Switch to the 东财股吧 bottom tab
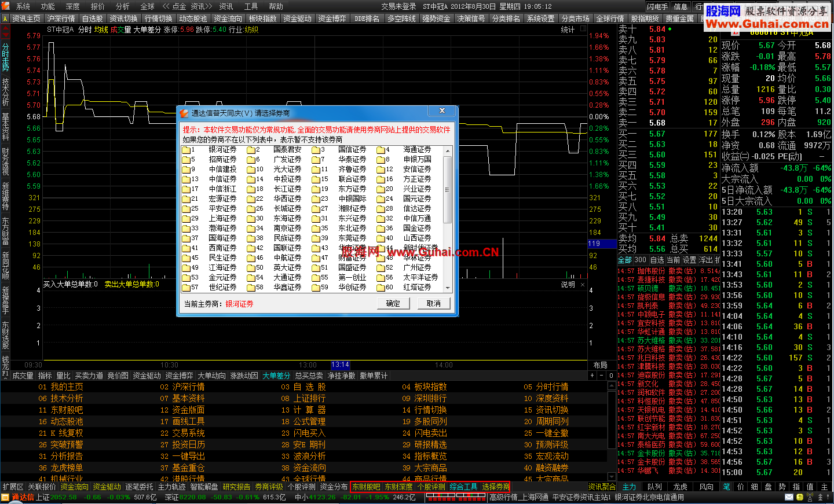The image size is (834, 504). pyautogui.click(x=366, y=487)
